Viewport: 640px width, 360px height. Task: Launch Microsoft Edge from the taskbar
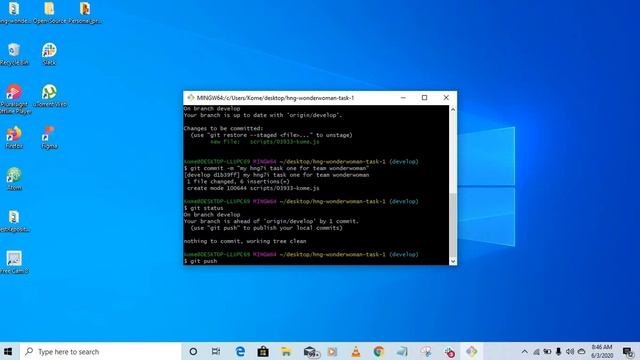(x=240, y=351)
